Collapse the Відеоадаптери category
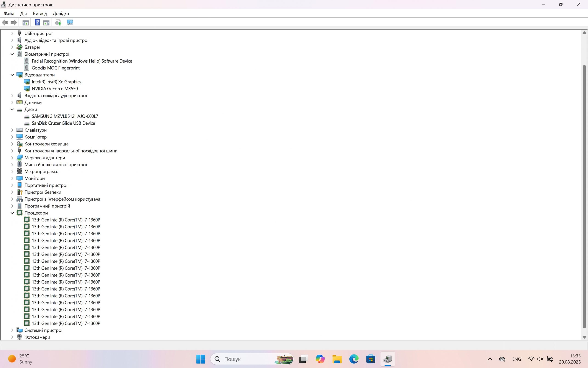The height and width of the screenshot is (368, 588). tap(12, 75)
